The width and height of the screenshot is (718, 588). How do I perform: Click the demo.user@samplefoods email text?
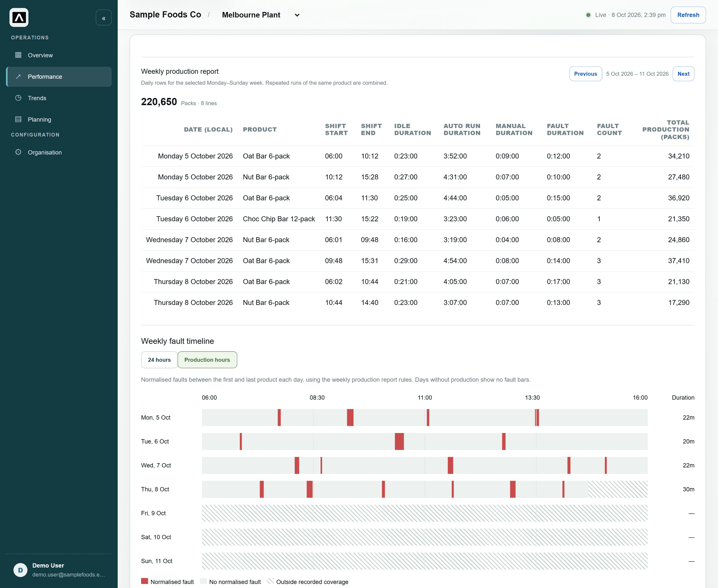(x=69, y=575)
